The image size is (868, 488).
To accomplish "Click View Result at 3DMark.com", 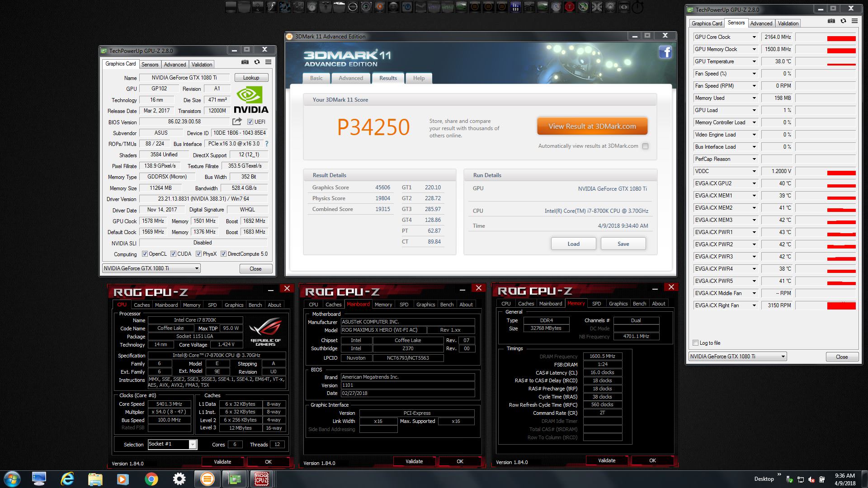I will pos(592,127).
